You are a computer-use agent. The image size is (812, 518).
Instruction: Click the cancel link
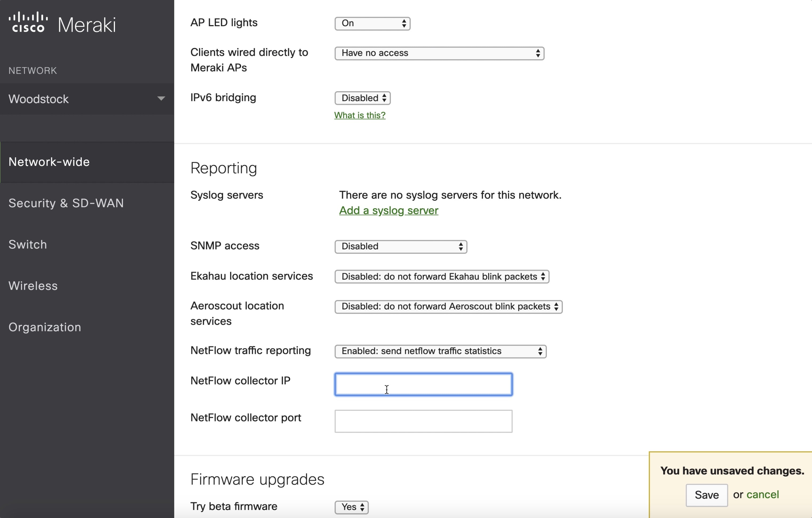(762, 494)
